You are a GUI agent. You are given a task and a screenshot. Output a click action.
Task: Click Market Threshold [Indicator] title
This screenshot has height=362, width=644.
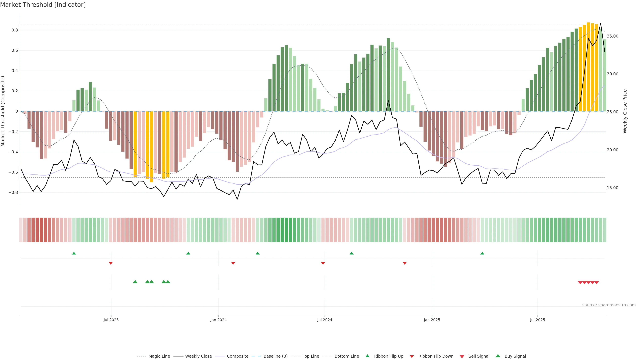[x=43, y=5]
